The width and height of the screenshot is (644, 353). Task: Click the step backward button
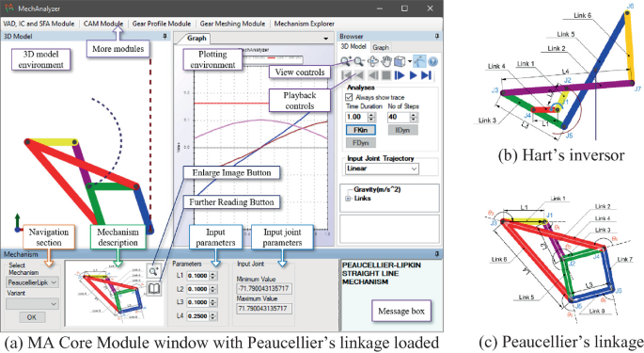click(373, 75)
